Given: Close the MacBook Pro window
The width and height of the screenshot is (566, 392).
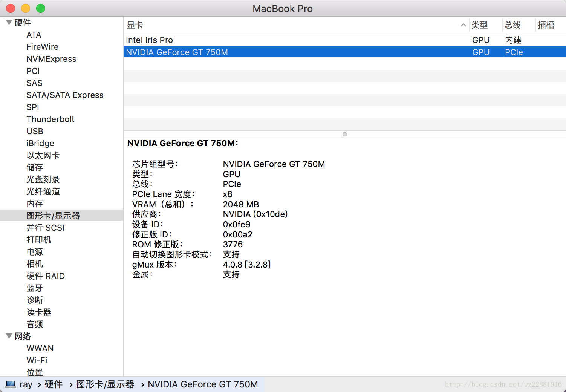Looking at the screenshot, I should (11, 8).
